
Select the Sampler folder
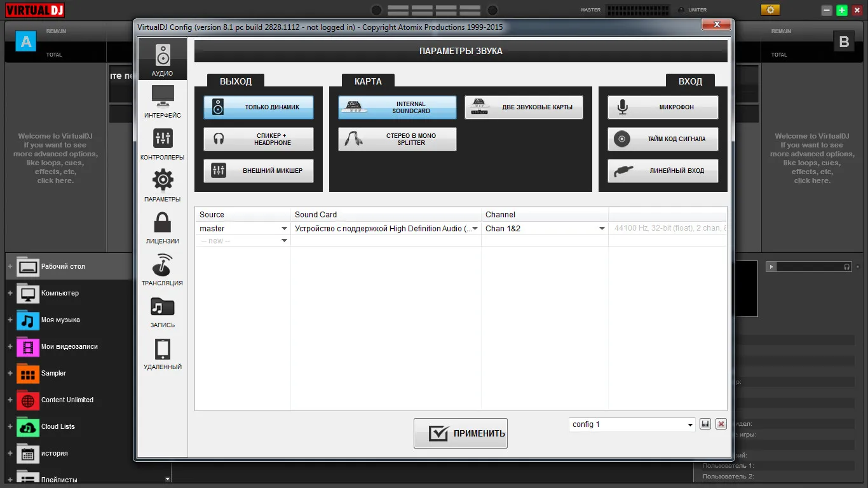(53, 373)
